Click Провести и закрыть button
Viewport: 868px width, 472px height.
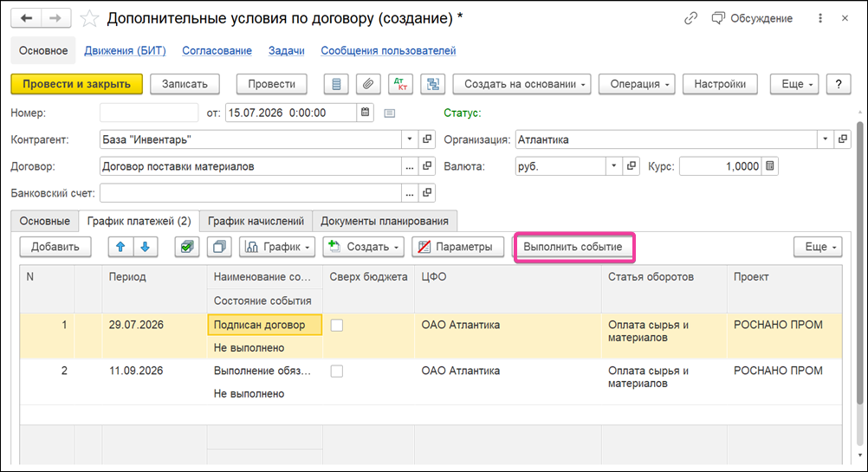[76, 84]
